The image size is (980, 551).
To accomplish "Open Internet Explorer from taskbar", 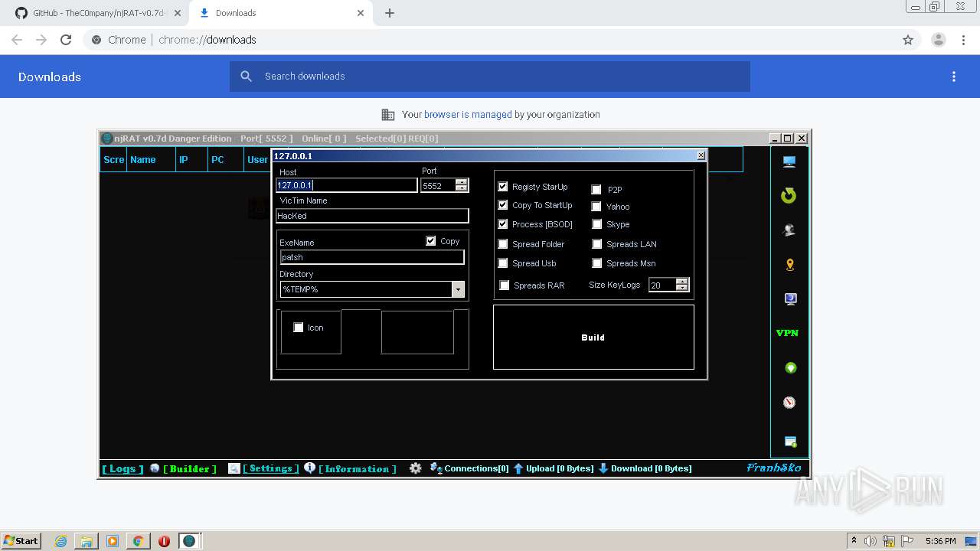I will tap(60, 541).
